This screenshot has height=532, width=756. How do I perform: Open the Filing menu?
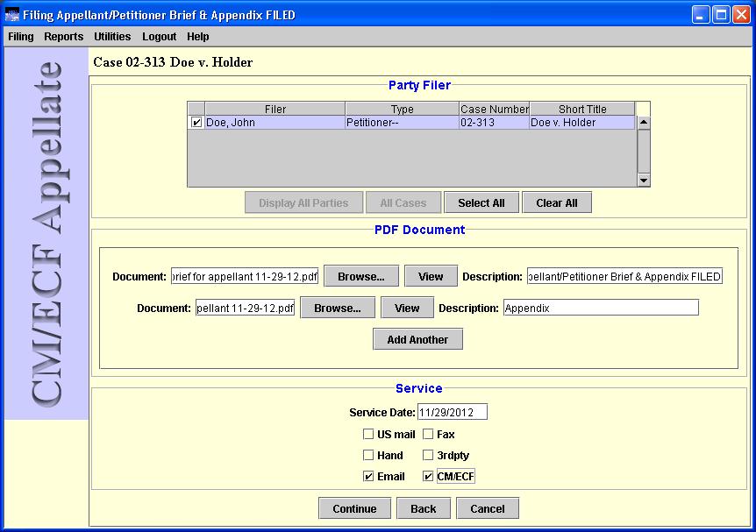pyautogui.click(x=21, y=37)
